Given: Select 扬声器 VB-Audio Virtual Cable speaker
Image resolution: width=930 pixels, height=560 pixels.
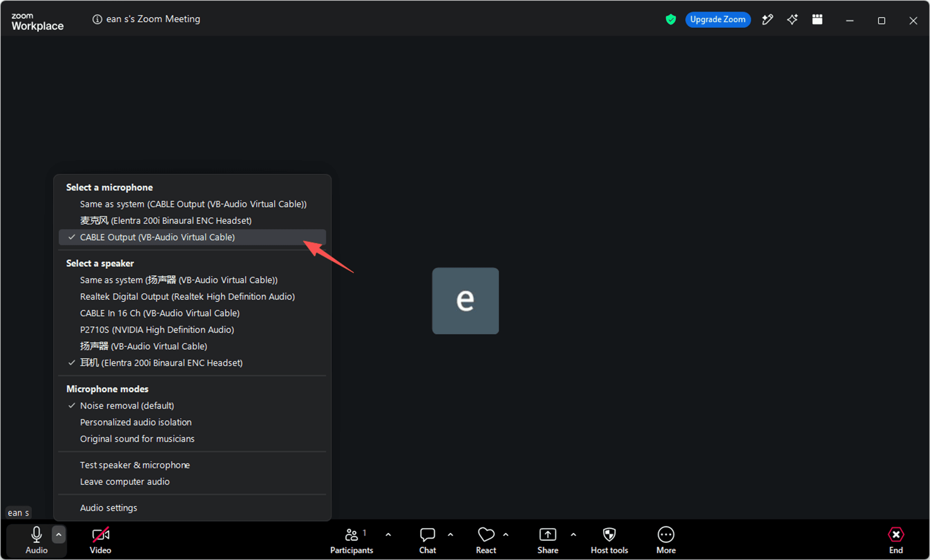Looking at the screenshot, I should (192, 346).
